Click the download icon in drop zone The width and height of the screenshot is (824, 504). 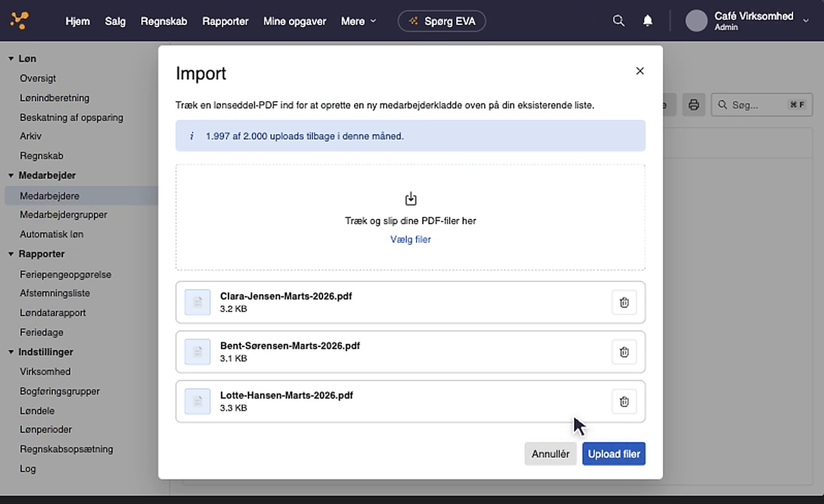click(x=411, y=199)
